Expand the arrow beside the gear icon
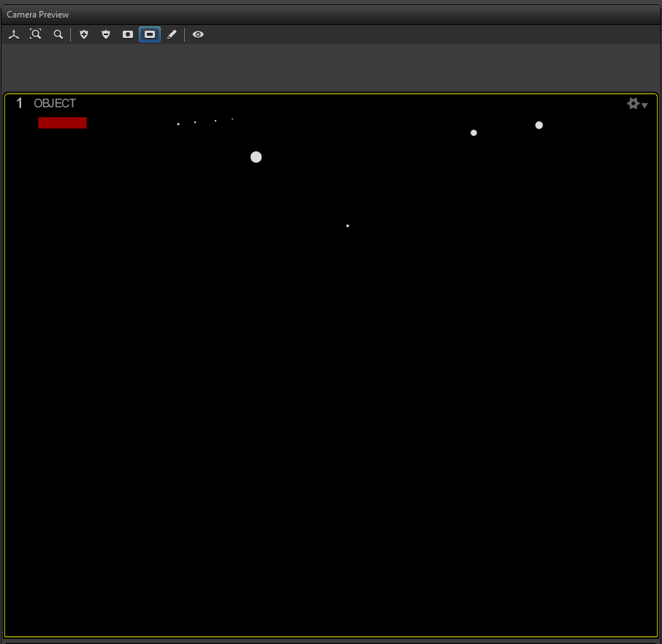The width and height of the screenshot is (662, 644). tap(644, 106)
